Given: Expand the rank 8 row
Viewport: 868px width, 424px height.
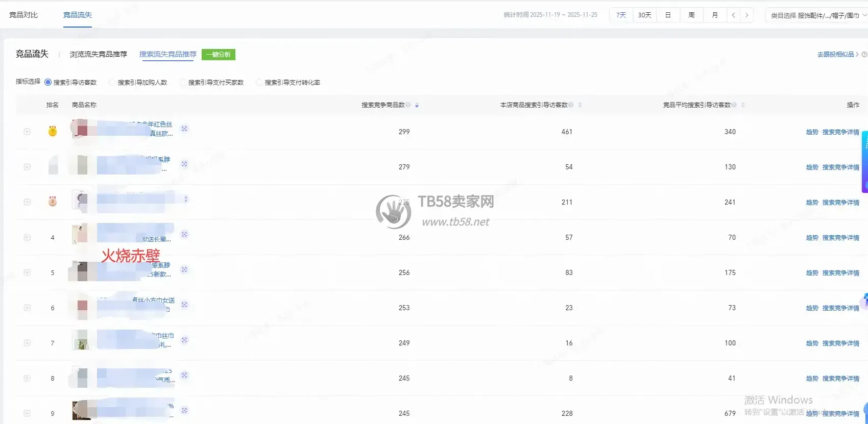Looking at the screenshot, I should [27, 378].
